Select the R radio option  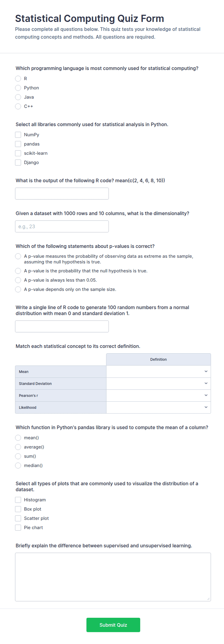[18, 79]
